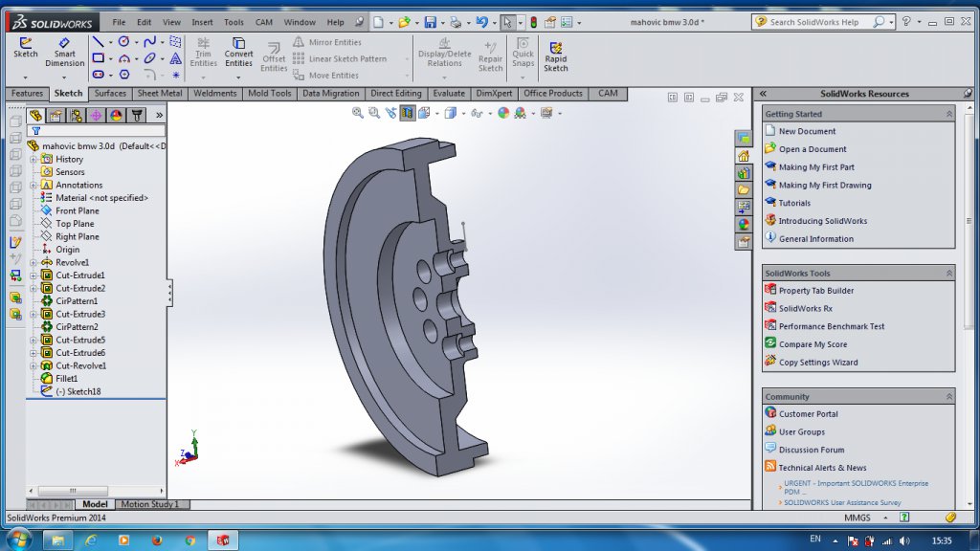The height and width of the screenshot is (551, 980).
Task: Open the Customer Portal link
Action: click(808, 414)
